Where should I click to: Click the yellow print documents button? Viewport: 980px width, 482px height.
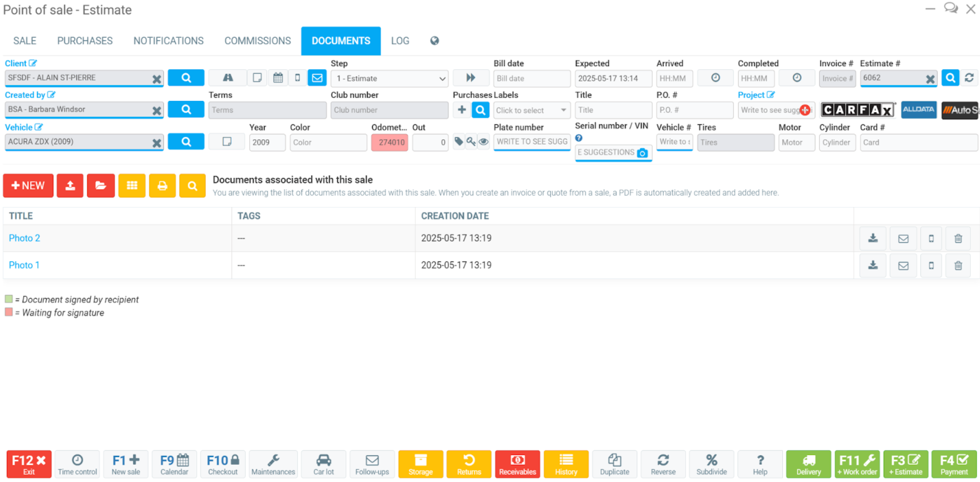[162, 186]
